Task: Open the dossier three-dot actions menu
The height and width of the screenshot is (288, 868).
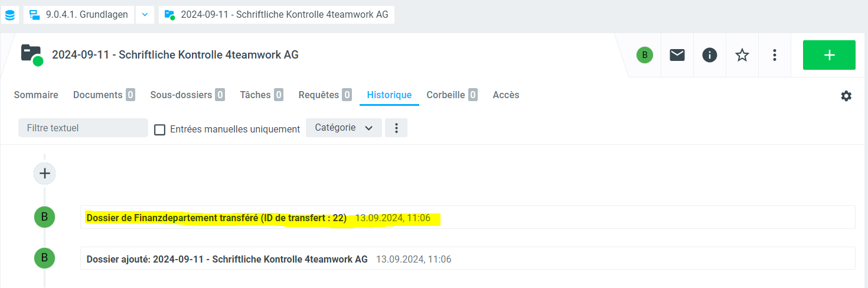Action: pos(774,55)
